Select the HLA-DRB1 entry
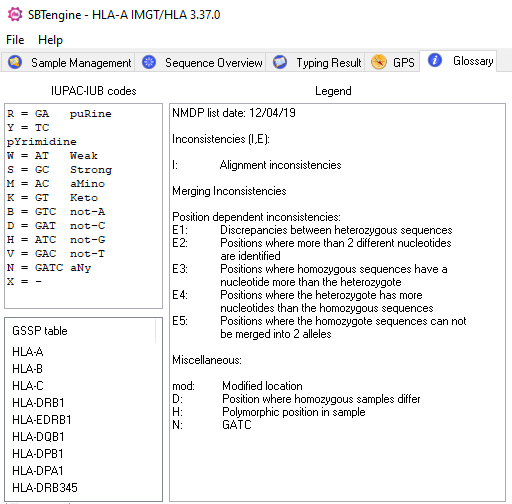This screenshot has width=512, height=504. point(38,403)
